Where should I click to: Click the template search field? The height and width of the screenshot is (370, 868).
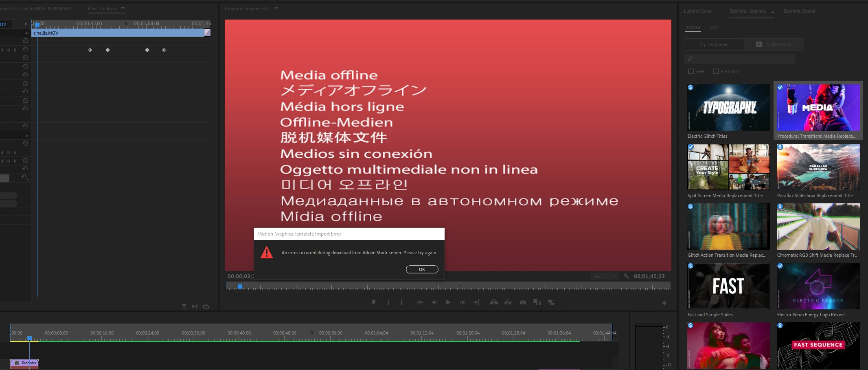pos(739,59)
